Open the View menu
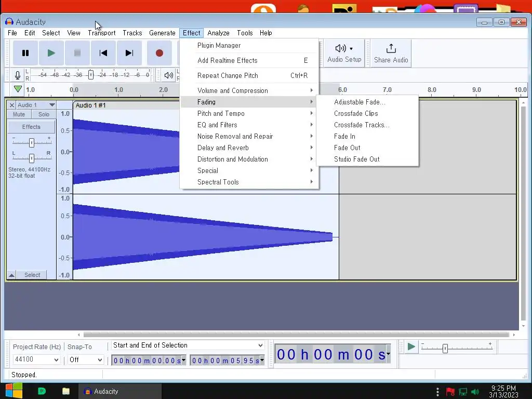 tap(74, 33)
